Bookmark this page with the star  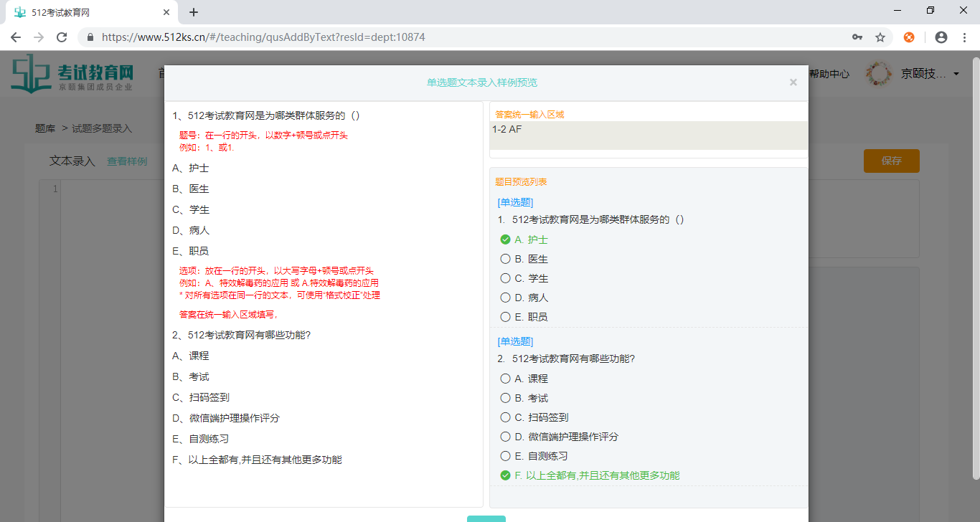pos(880,37)
